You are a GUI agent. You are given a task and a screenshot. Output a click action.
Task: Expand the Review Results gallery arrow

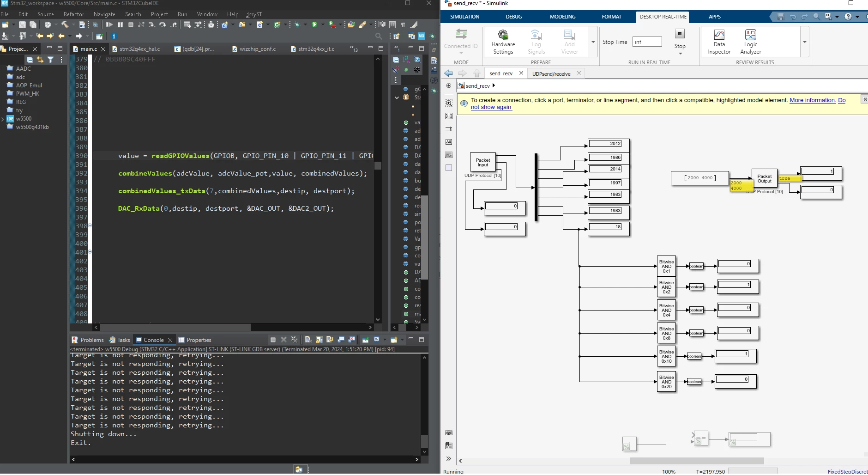coord(804,42)
